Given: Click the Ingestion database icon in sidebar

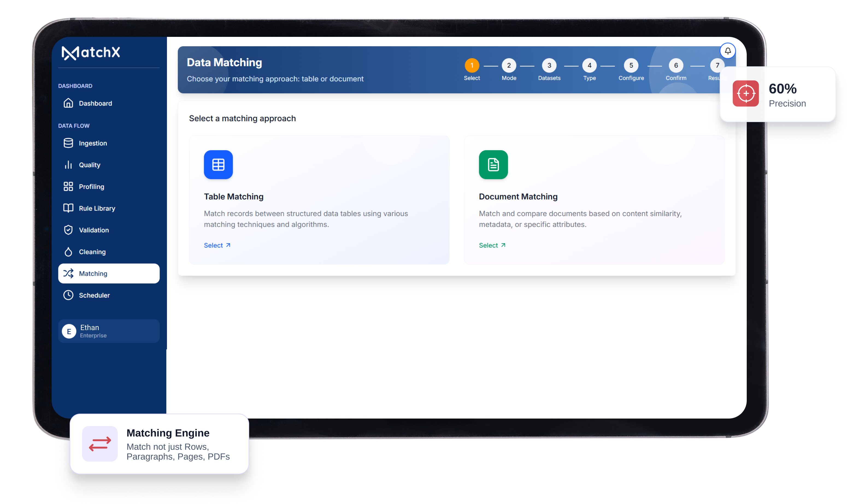Looking at the screenshot, I should point(68,143).
